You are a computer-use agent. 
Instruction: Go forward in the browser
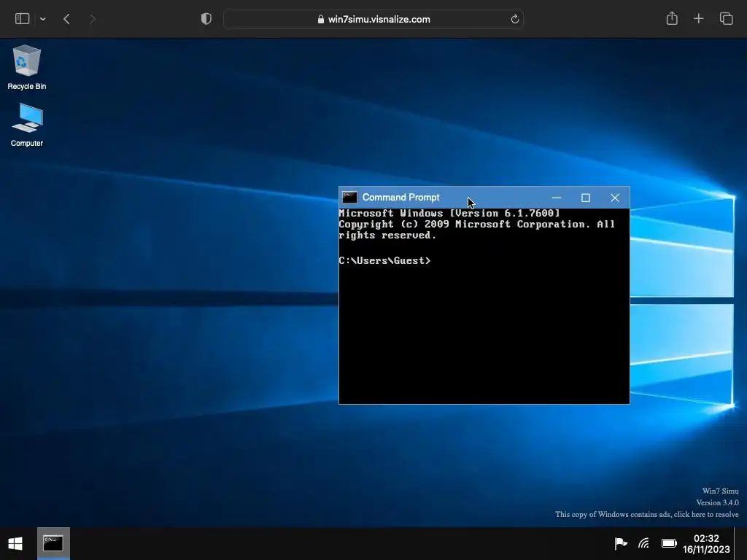93,19
